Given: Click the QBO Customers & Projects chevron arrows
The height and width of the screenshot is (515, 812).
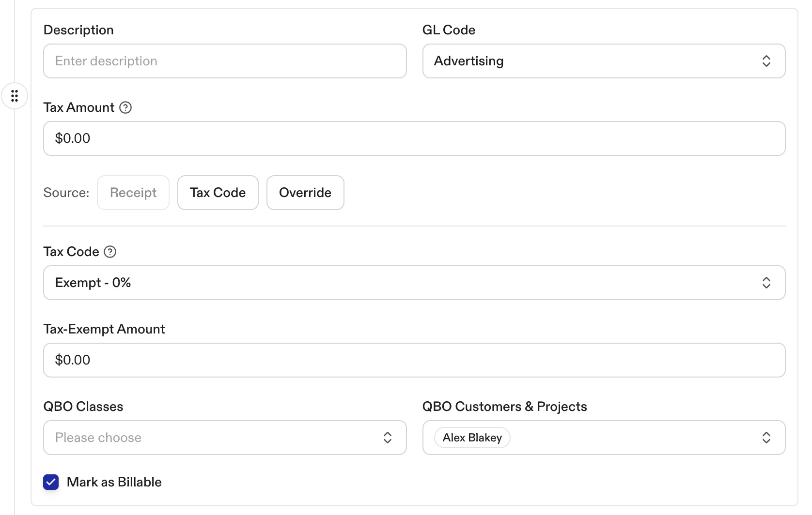Looking at the screenshot, I should click(766, 438).
